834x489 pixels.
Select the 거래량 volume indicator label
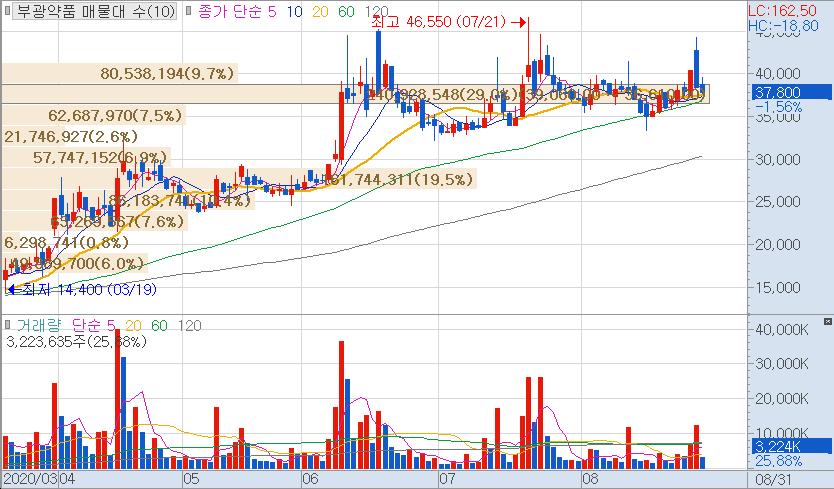pyautogui.click(x=38, y=325)
